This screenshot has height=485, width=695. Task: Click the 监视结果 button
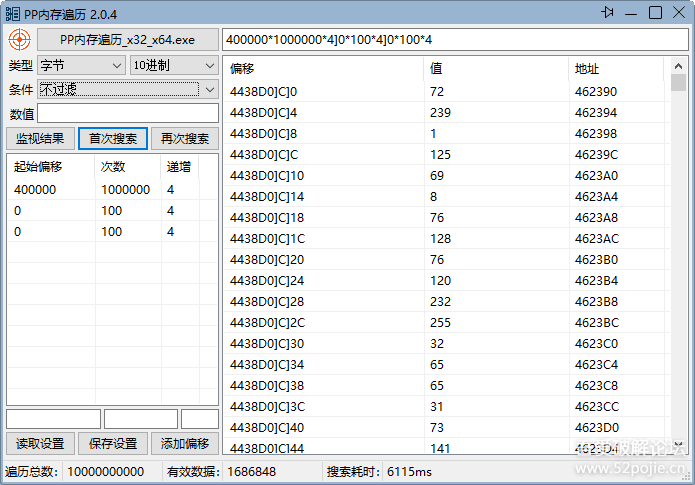(40, 139)
